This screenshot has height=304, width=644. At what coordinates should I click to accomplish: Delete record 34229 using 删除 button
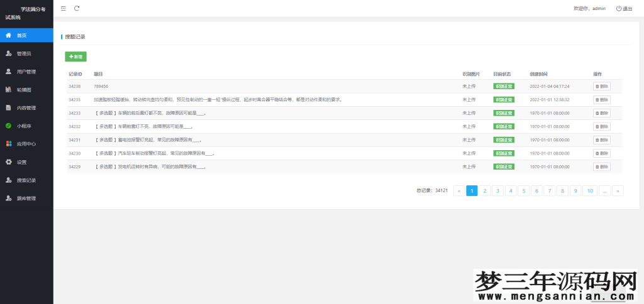[x=601, y=166]
